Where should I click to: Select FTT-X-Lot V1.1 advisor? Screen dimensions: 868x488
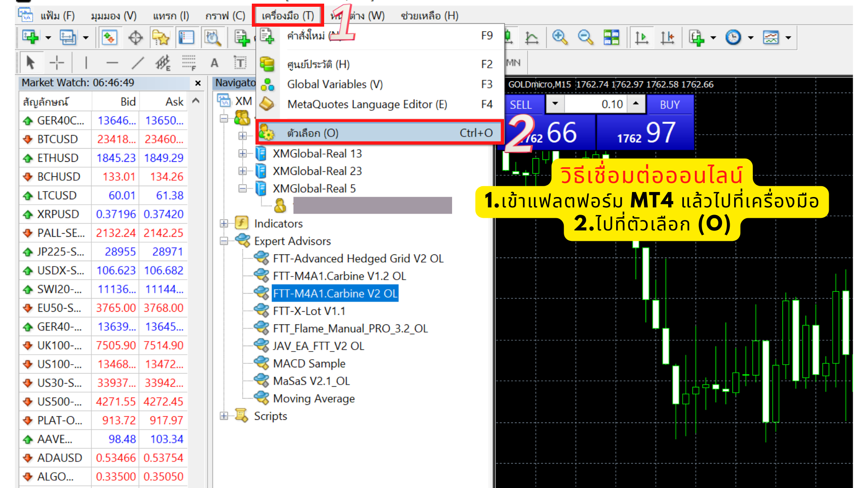click(x=309, y=311)
